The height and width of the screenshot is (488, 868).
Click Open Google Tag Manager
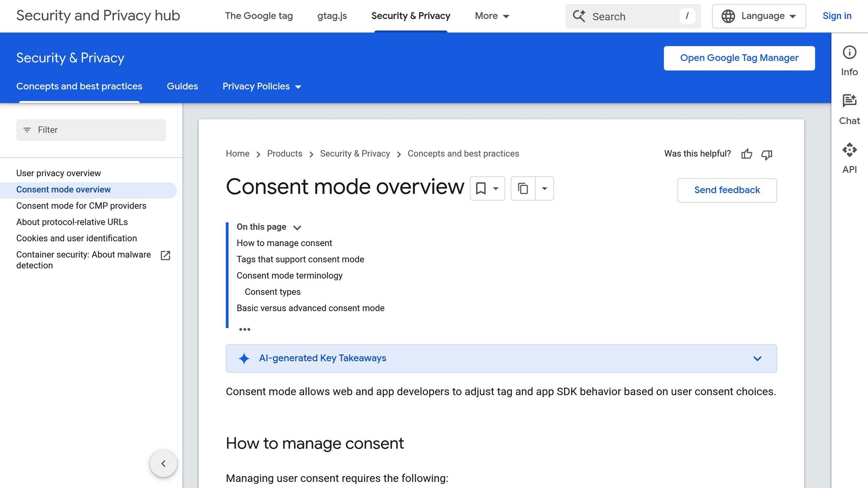pos(739,58)
